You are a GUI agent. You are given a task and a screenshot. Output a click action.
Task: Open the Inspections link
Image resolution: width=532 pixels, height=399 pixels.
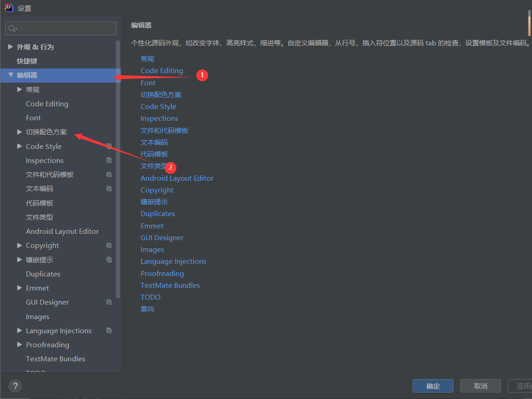click(x=159, y=118)
